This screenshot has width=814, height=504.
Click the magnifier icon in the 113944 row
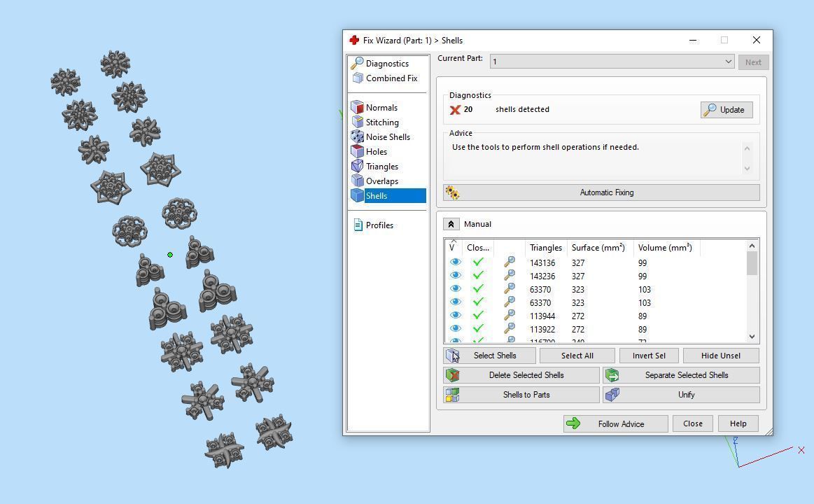(510, 315)
